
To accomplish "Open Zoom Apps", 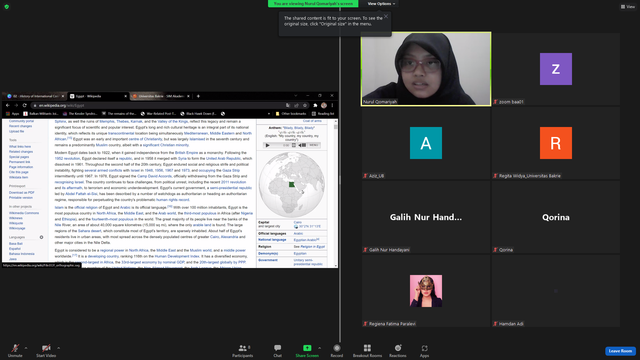I will 424,350.
